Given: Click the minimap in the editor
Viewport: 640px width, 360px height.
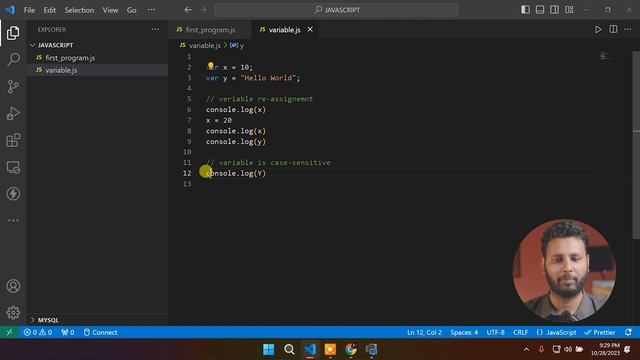Looking at the screenshot, I should [605, 56].
